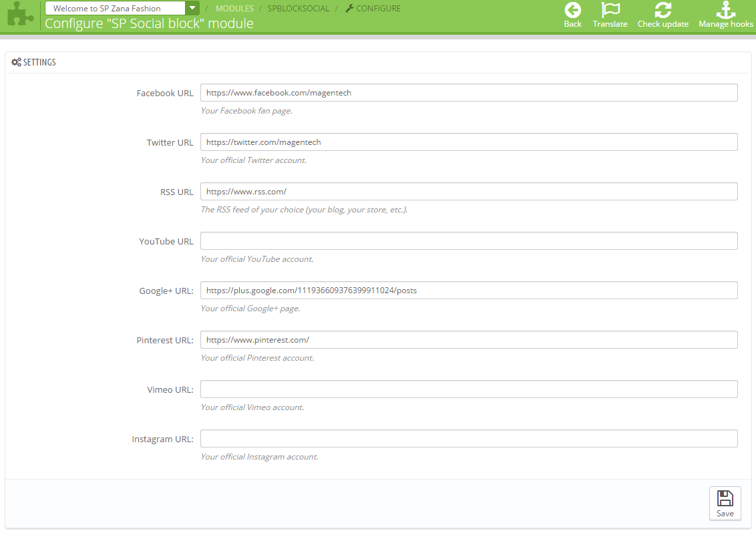Click the 'Twitter URL' label
This screenshot has height=533, width=756.
[x=170, y=142]
